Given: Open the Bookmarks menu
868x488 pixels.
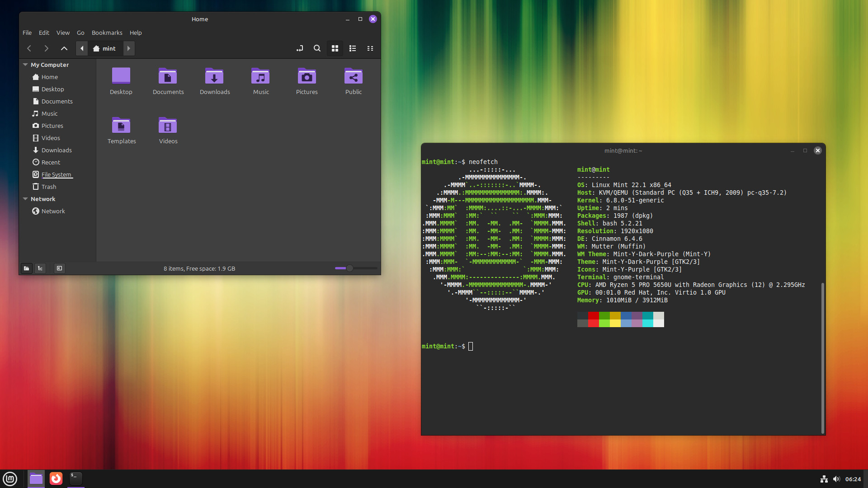Looking at the screenshot, I should 107,33.
